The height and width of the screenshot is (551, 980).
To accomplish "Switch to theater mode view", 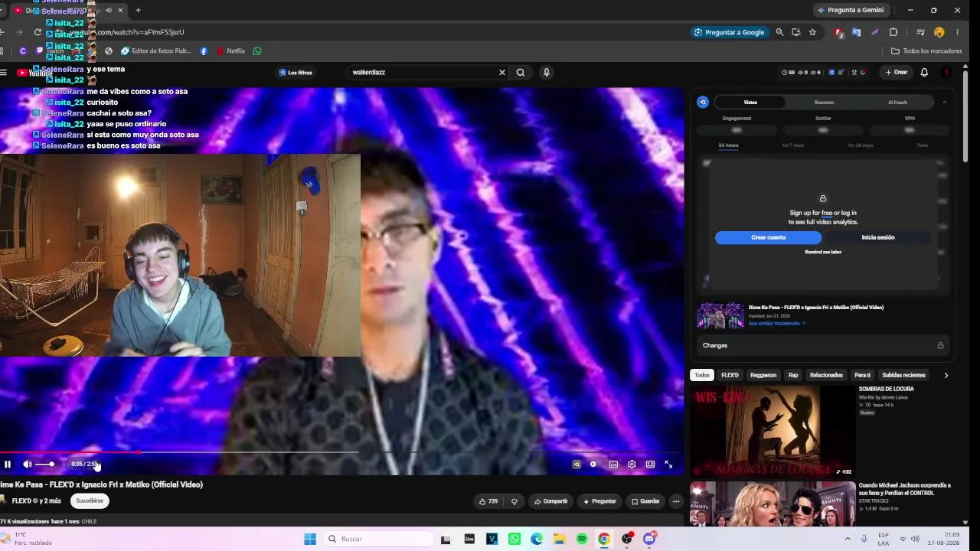I will (650, 464).
